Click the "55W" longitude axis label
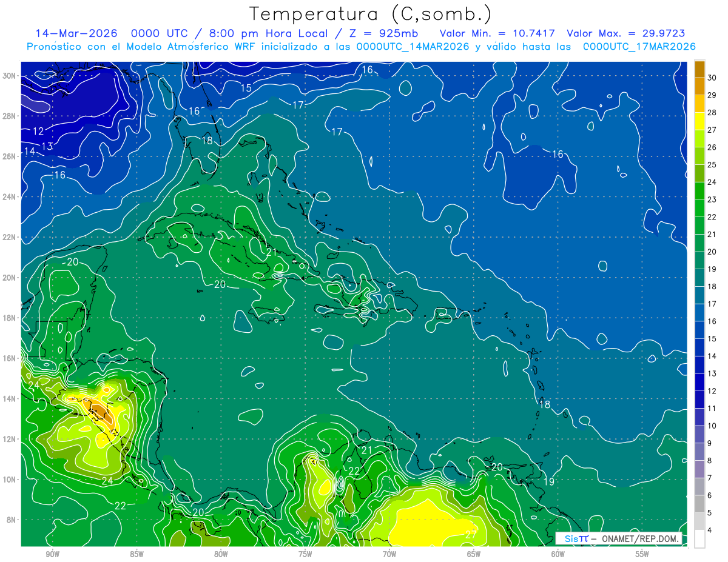728x562 pixels. 642,554
